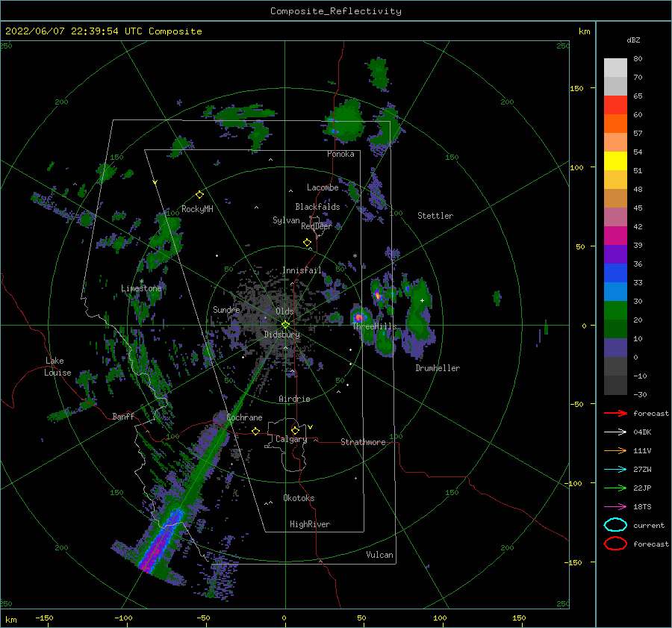672x628 pixels.
Task: Click the Lacombe city label
Action: [323, 187]
